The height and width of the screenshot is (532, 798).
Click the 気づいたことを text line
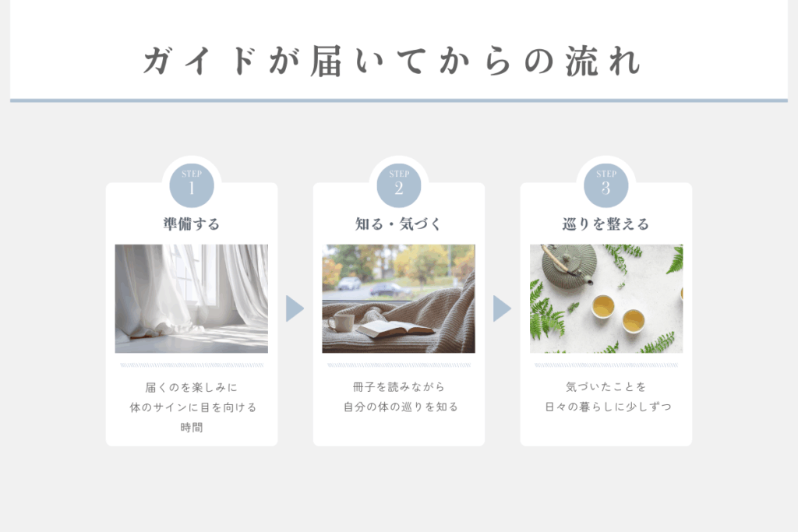[606, 387]
